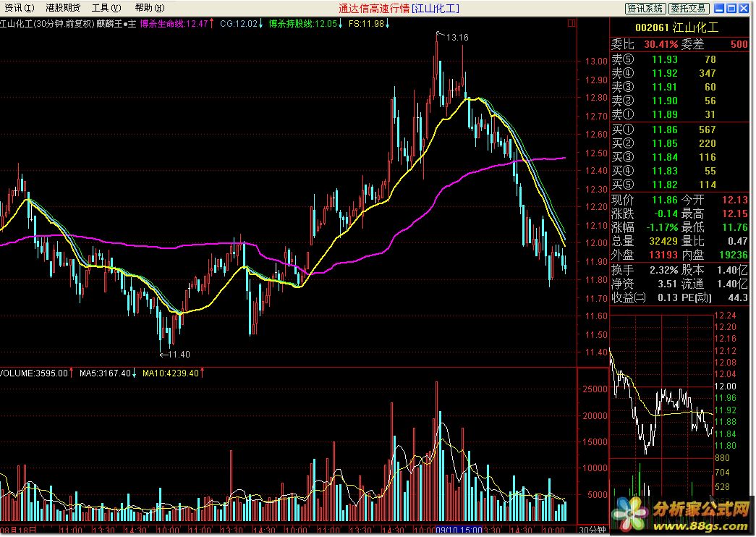Screen dimensions: 756x537
Task: Click the 11.40 low price marker
Action: tap(179, 355)
